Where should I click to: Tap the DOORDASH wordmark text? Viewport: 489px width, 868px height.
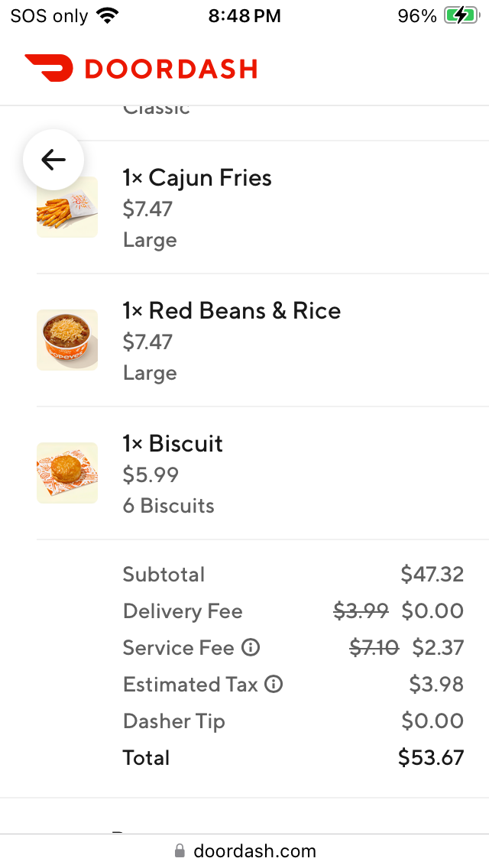[170, 70]
